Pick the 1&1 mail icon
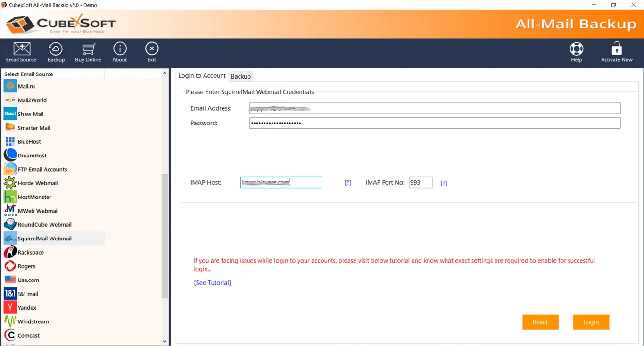 [x=10, y=294]
